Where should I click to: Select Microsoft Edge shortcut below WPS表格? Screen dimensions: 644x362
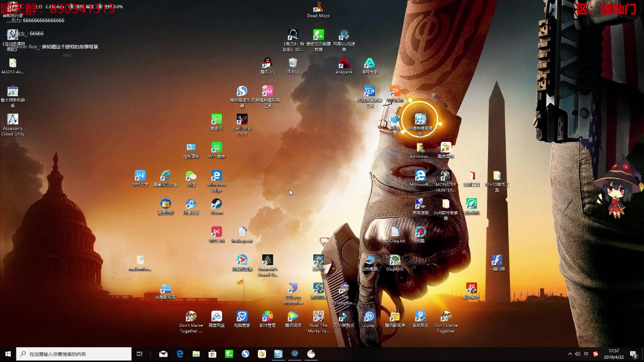coord(217,181)
